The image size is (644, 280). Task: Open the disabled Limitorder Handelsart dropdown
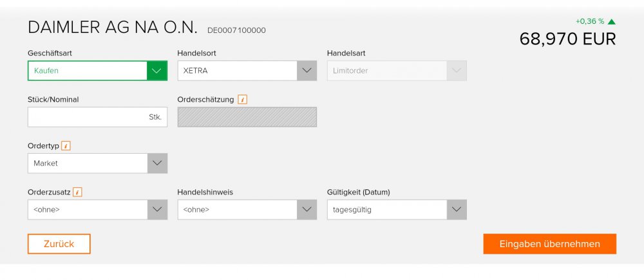click(x=456, y=71)
